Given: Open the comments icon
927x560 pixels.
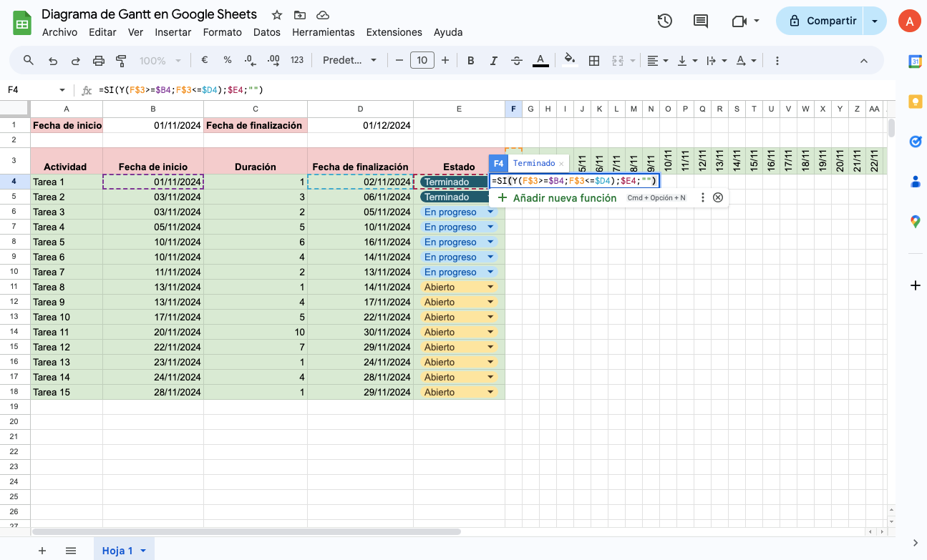Looking at the screenshot, I should (701, 21).
